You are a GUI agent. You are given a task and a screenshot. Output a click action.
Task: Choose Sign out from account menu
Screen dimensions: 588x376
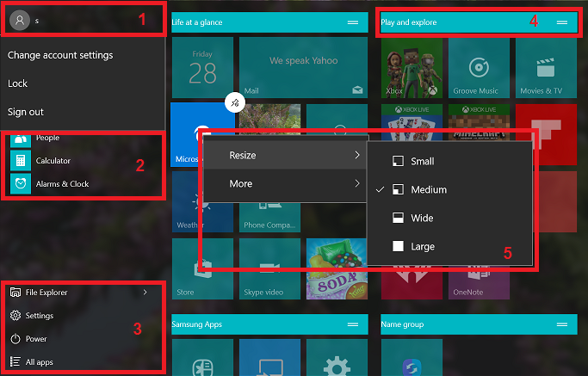click(x=26, y=112)
